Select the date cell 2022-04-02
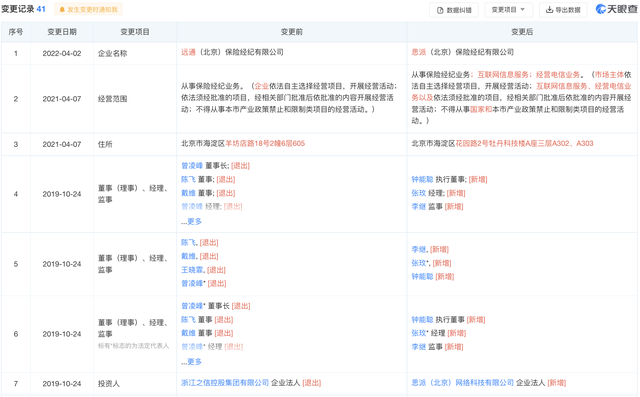 tap(62, 53)
